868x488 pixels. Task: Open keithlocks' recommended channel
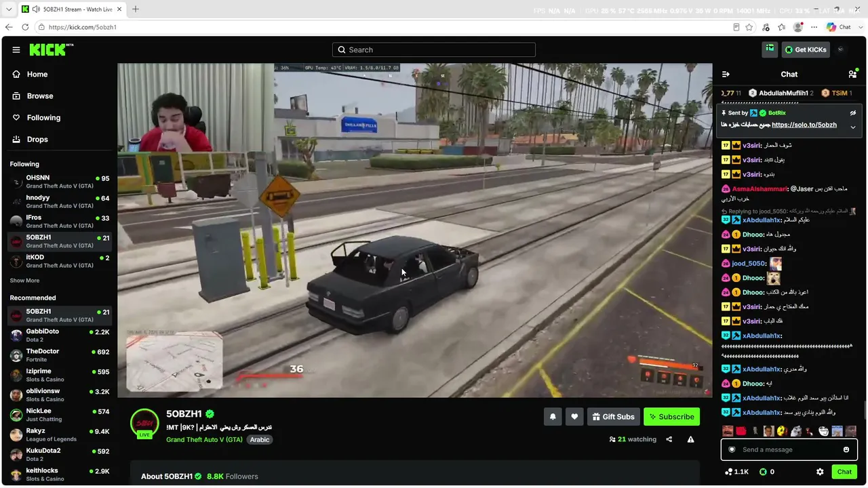click(x=58, y=474)
